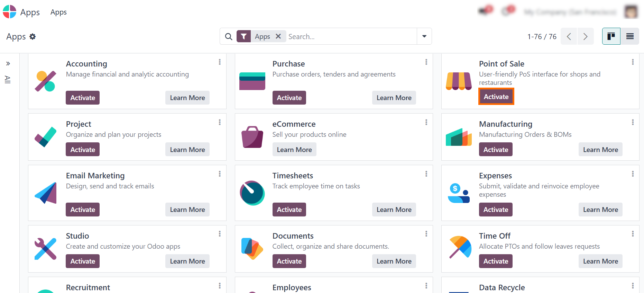Learn More about Manufacturing

tap(600, 150)
